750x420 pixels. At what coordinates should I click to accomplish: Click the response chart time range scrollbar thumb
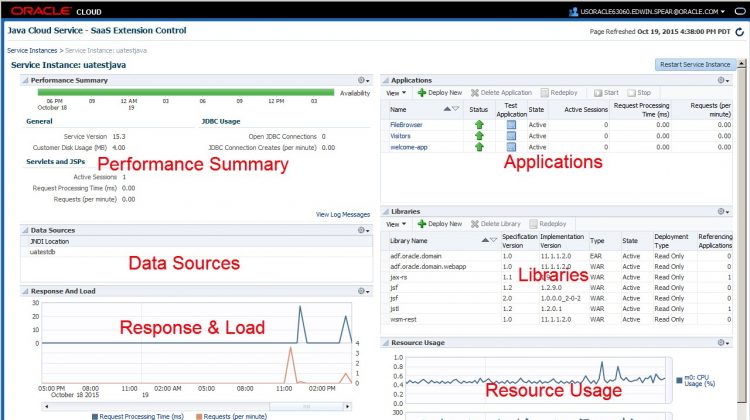point(306,406)
